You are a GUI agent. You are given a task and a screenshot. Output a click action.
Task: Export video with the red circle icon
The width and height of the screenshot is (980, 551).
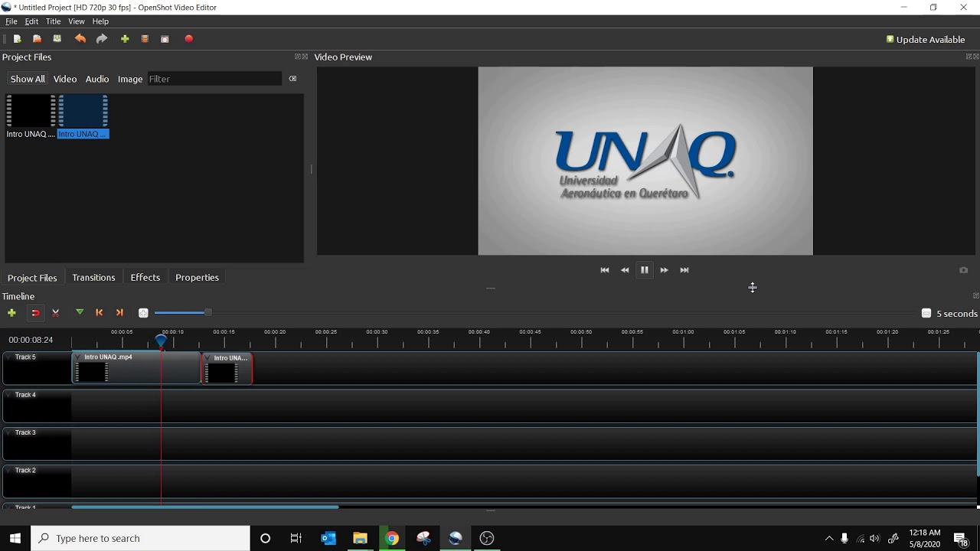(x=189, y=39)
